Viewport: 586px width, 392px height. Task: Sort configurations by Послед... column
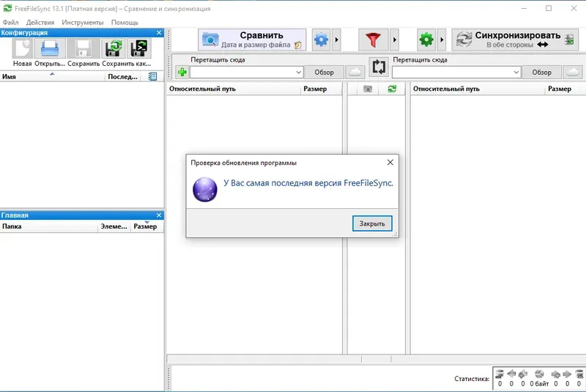pyautogui.click(x=123, y=77)
